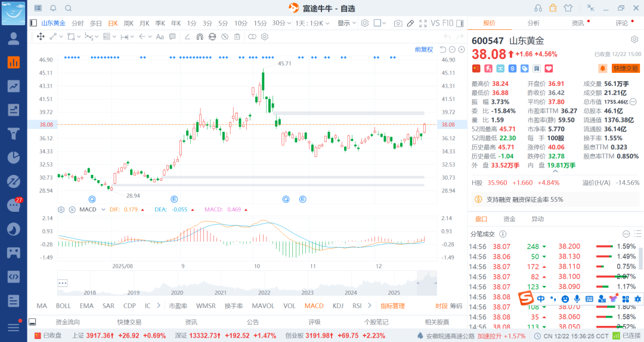This screenshot has height=342, width=644.
Task: Open the quotes bar-chart icon in sidebar
Action: 14,62
